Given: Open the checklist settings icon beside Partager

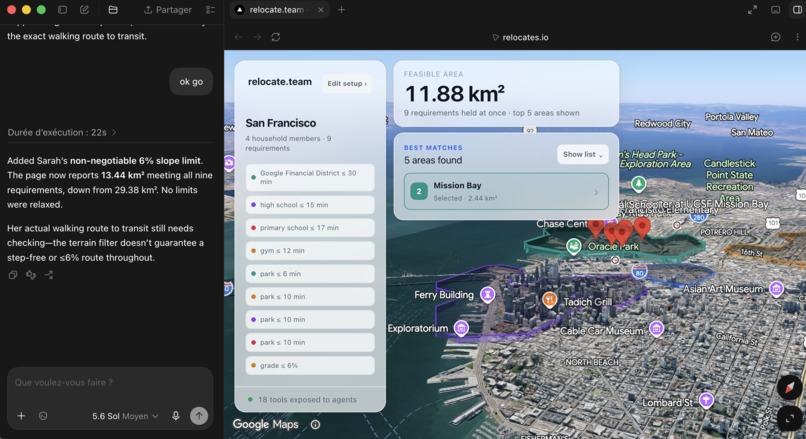Looking at the screenshot, I should pyautogui.click(x=210, y=10).
